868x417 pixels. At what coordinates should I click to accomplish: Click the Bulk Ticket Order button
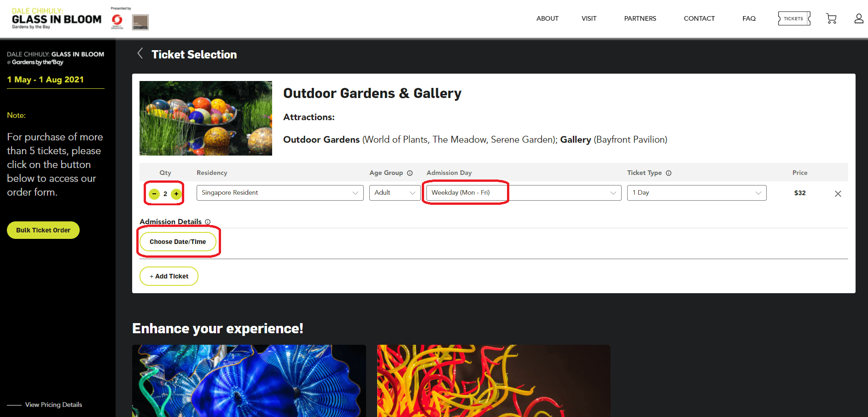click(43, 230)
